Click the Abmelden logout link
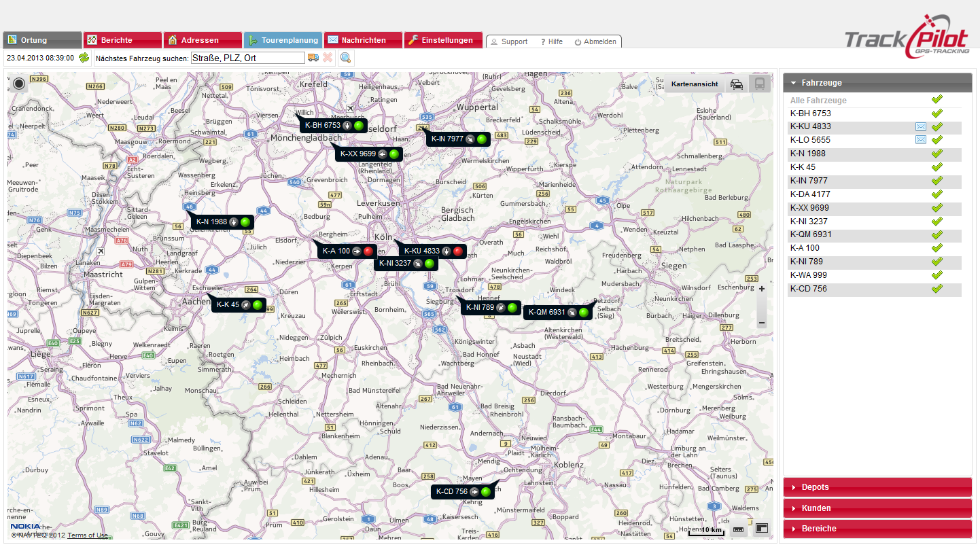Screen dimensions: 980x547 [595, 41]
